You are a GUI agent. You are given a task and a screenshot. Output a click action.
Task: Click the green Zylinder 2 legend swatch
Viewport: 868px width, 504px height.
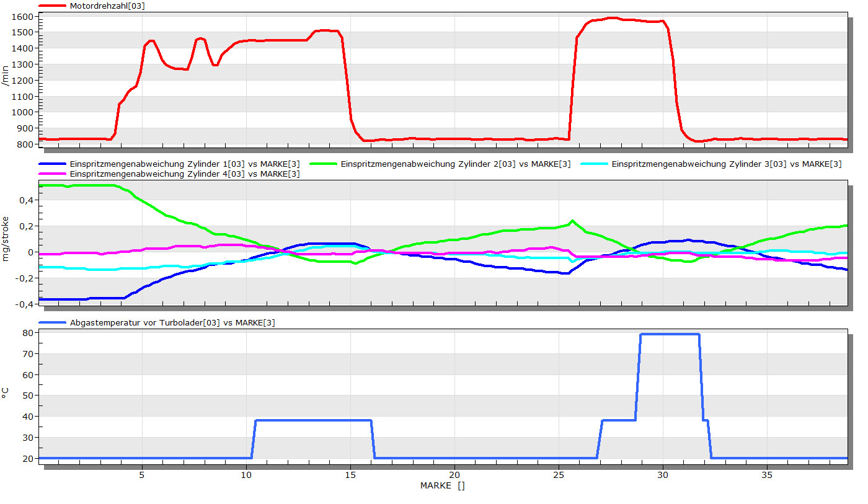point(323,164)
